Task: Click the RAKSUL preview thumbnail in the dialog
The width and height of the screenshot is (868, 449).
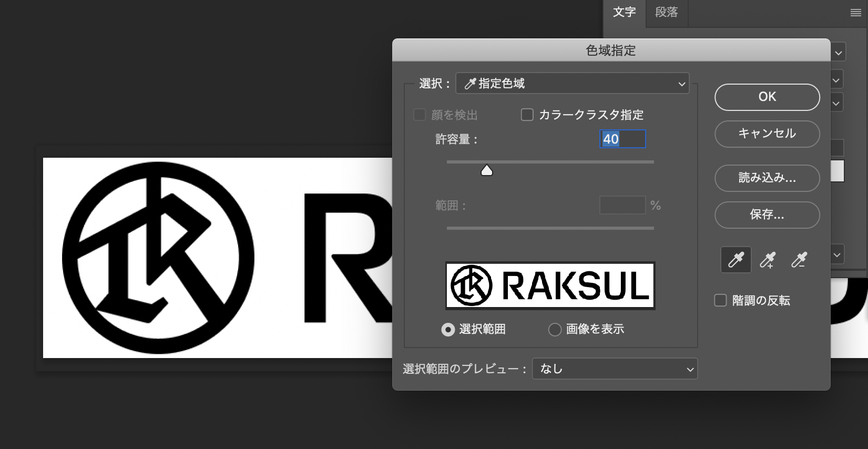Action: [550, 285]
